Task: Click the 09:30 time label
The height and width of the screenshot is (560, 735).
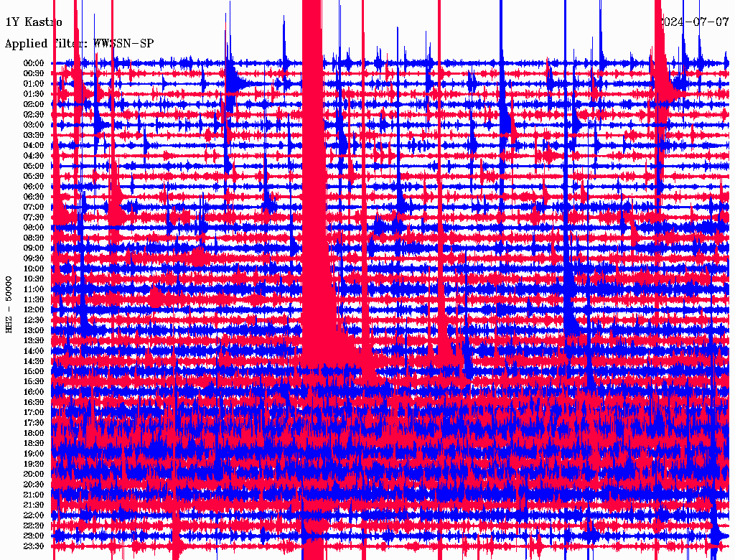Action: click(34, 258)
